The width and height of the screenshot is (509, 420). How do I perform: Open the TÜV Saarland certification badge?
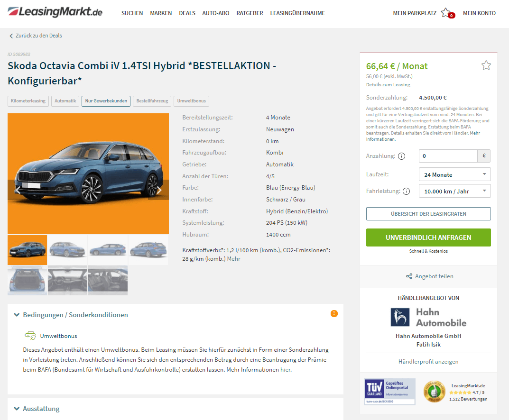coord(389,392)
